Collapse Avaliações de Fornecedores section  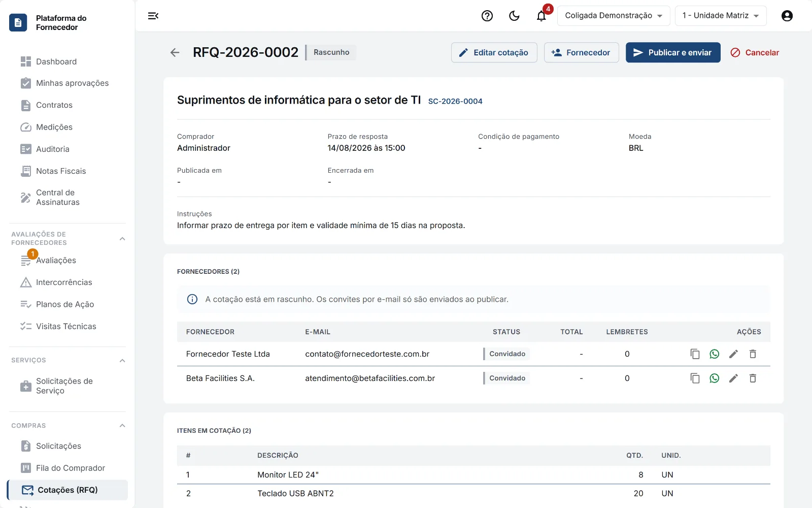[x=122, y=239]
